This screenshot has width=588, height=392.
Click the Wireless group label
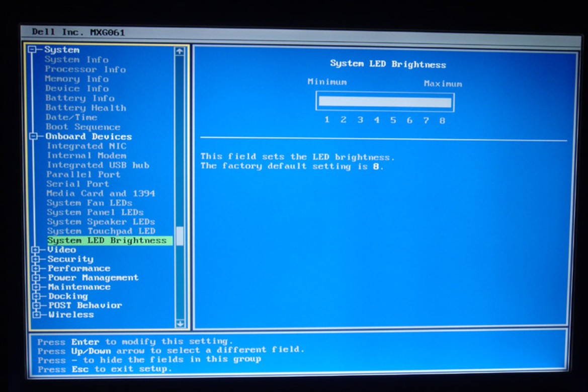point(71,315)
